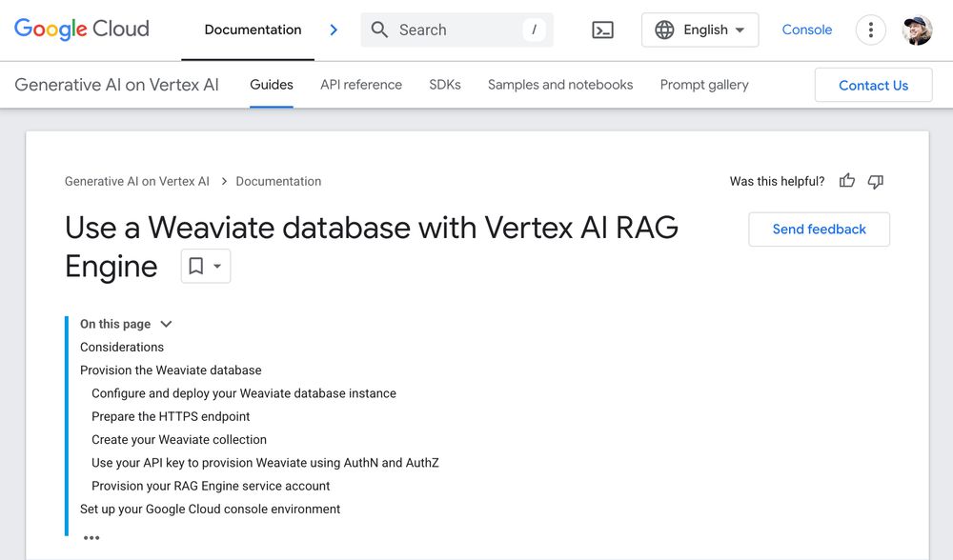Click the Contact Us button

(873, 85)
